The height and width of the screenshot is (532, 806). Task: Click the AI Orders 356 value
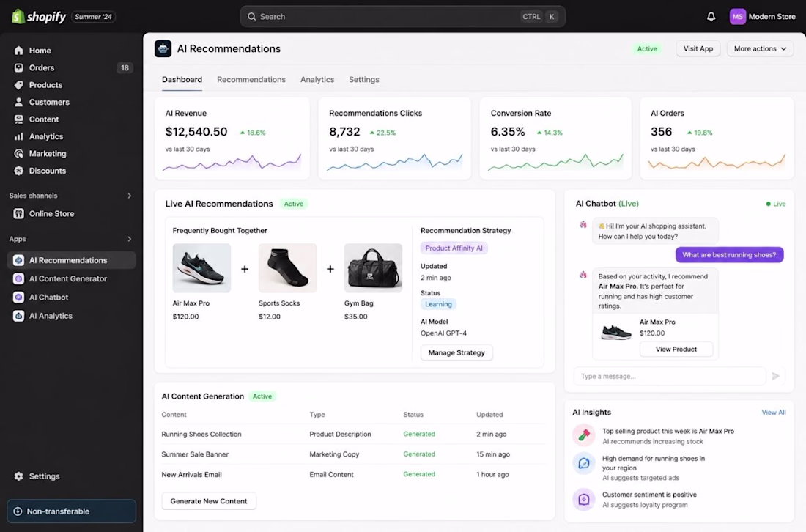(x=661, y=132)
